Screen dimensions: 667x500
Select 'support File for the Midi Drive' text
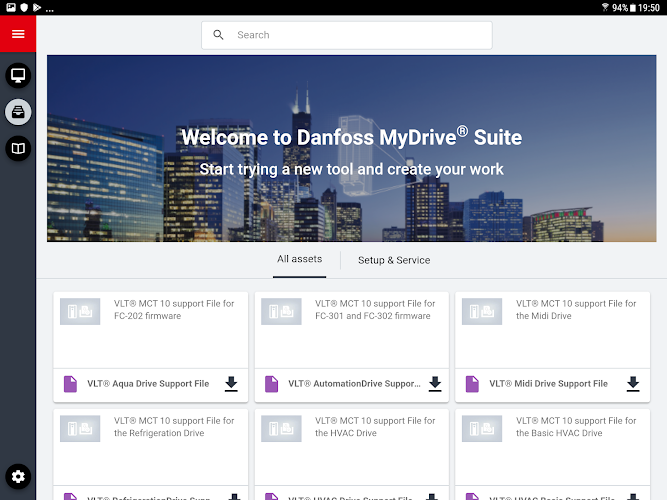576,310
